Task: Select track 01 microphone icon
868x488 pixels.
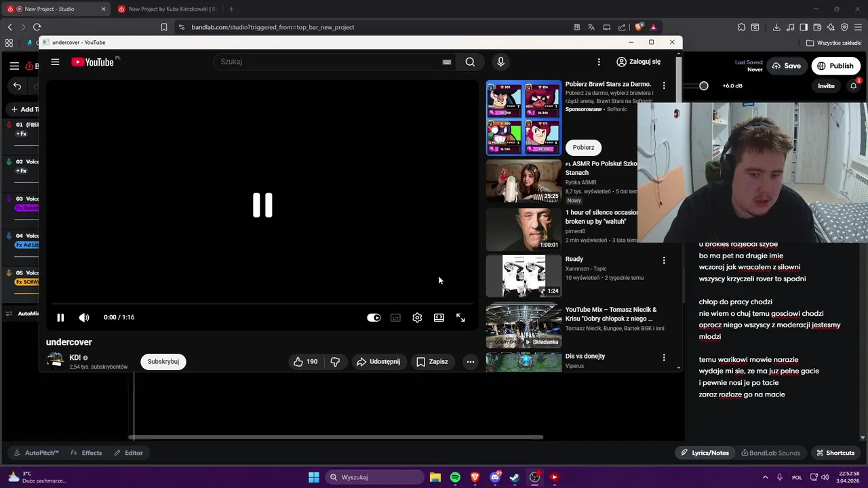Action: (9, 125)
